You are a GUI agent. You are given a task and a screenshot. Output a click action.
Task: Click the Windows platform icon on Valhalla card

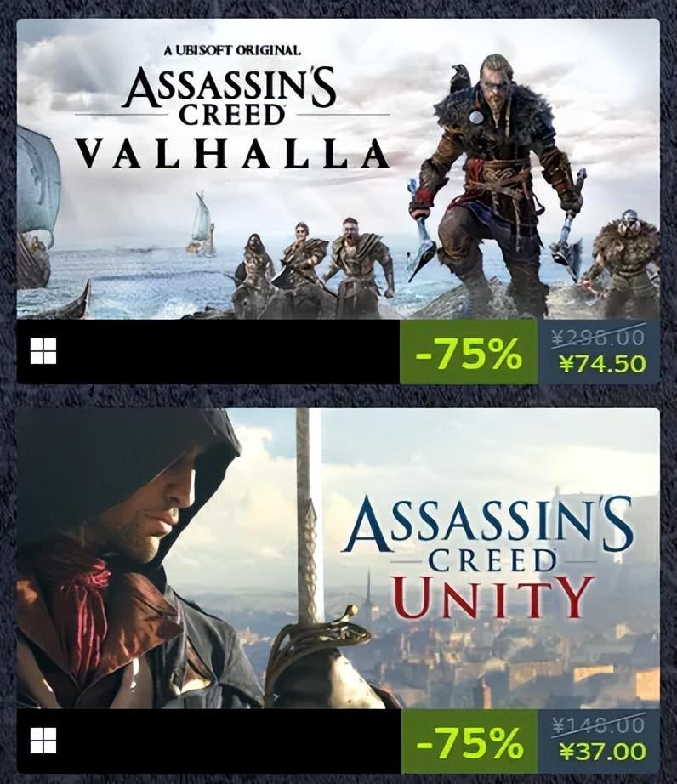43,351
